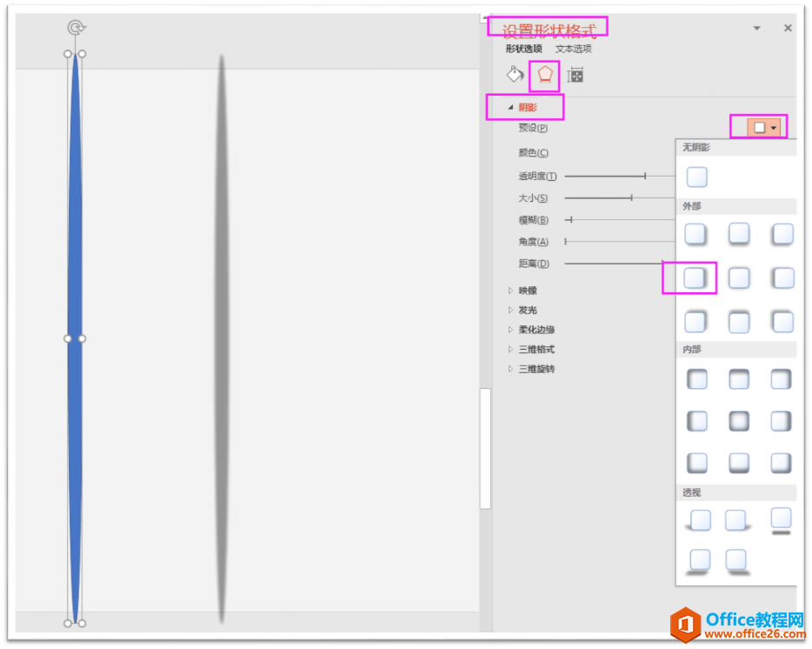Apply inner shadow diagonal bottom-left preset
The height and width of the screenshot is (649, 812).
click(697, 462)
